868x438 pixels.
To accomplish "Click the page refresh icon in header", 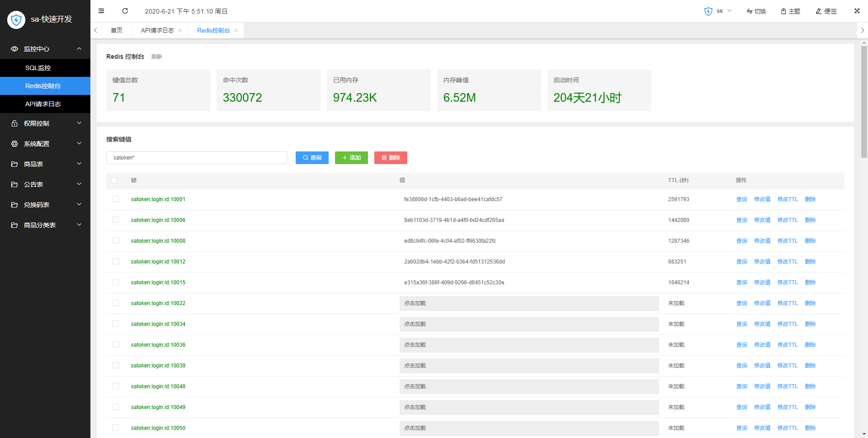I will (x=125, y=11).
